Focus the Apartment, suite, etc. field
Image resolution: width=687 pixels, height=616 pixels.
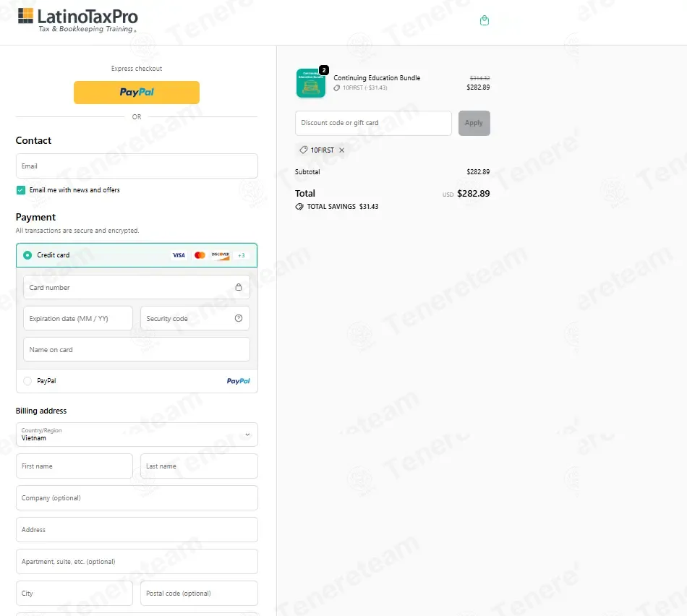[x=137, y=562]
